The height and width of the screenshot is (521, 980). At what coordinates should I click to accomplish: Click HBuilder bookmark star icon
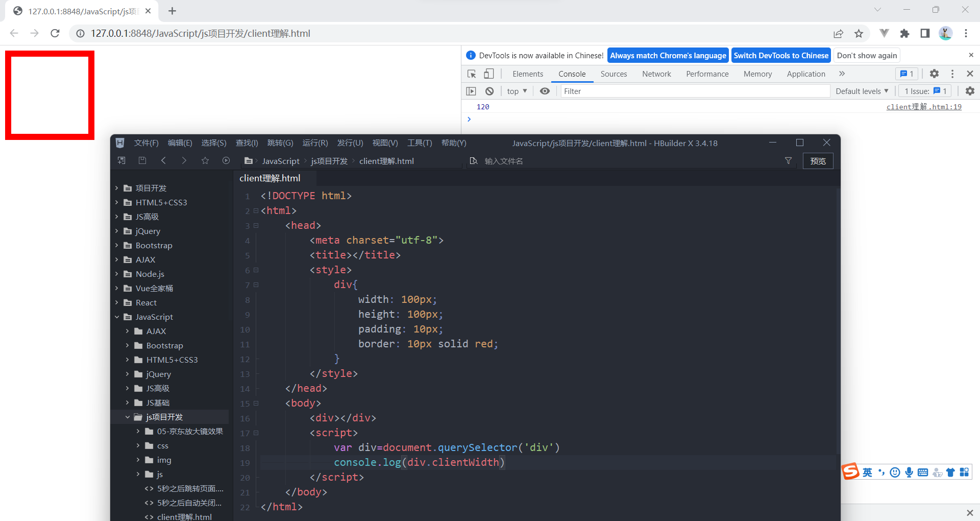[x=205, y=160]
